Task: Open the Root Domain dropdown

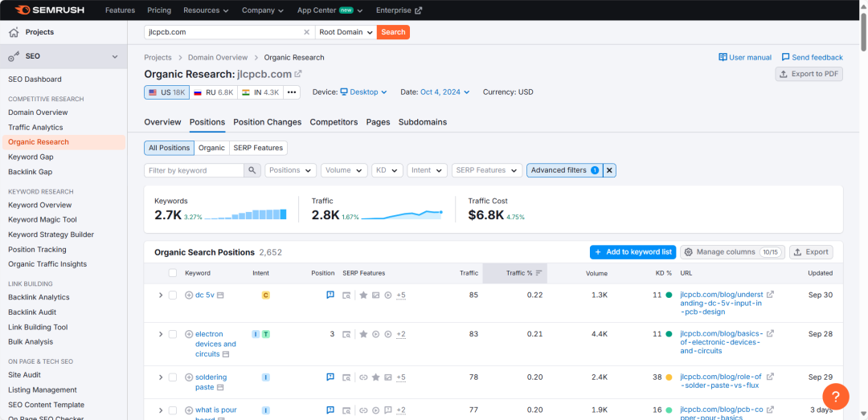Action: (x=346, y=32)
